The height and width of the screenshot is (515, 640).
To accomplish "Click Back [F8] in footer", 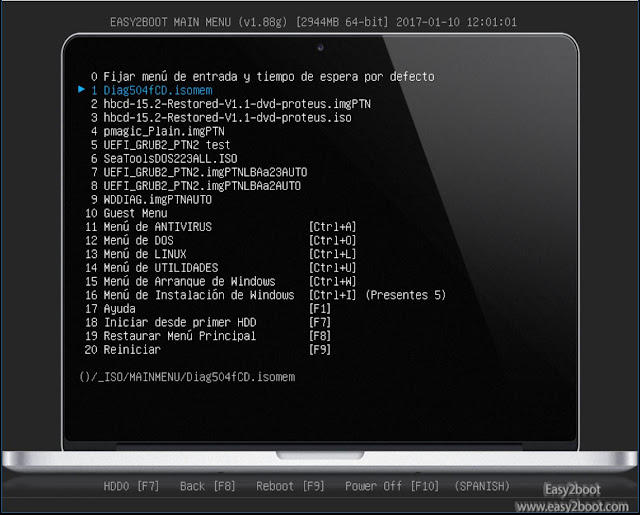I will pyautogui.click(x=208, y=486).
